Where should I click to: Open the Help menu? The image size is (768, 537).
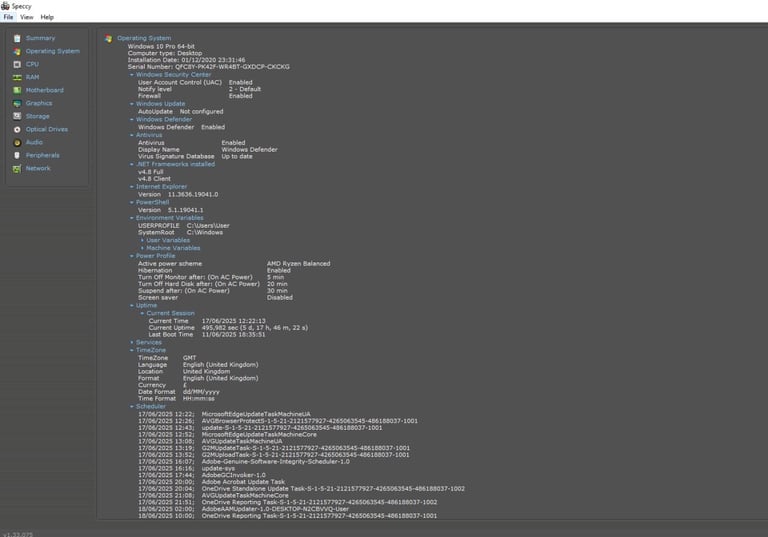[x=47, y=17]
